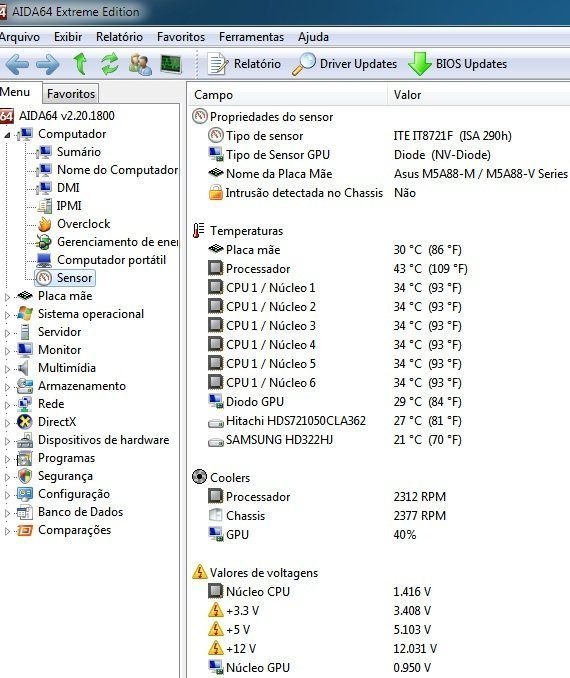This screenshot has height=678, width=570.
Task: Click the Comparações icon
Action: tap(25, 530)
